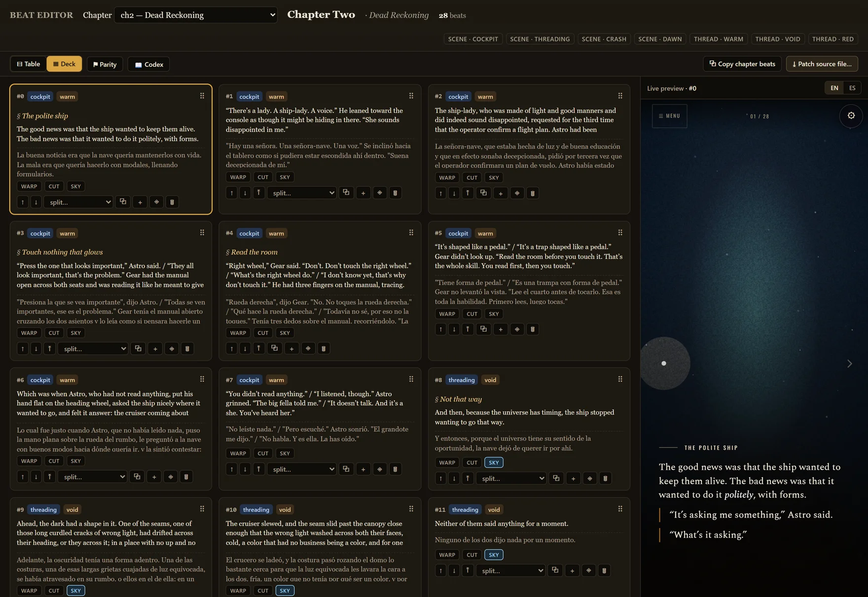Click Patch source file button
Image resolution: width=868 pixels, height=597 pixels.
(x=822, y=64)
